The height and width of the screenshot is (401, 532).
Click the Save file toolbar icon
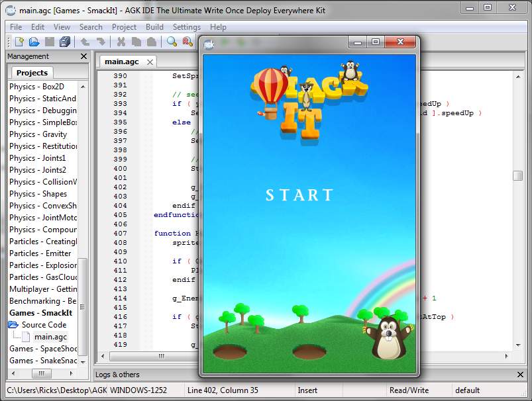point(50,42)
